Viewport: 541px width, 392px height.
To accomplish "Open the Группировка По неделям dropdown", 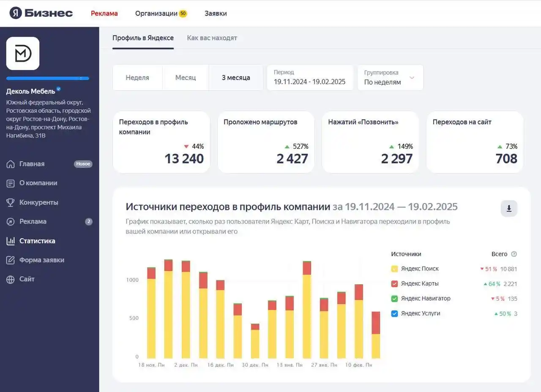I will [x=390, y=78].
